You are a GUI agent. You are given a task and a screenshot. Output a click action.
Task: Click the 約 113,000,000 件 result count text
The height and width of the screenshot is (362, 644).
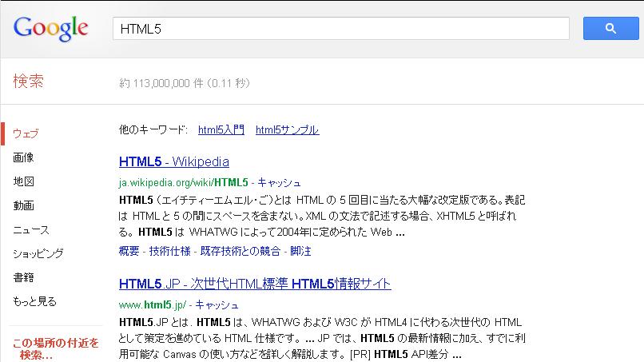(x=161, y=83)
